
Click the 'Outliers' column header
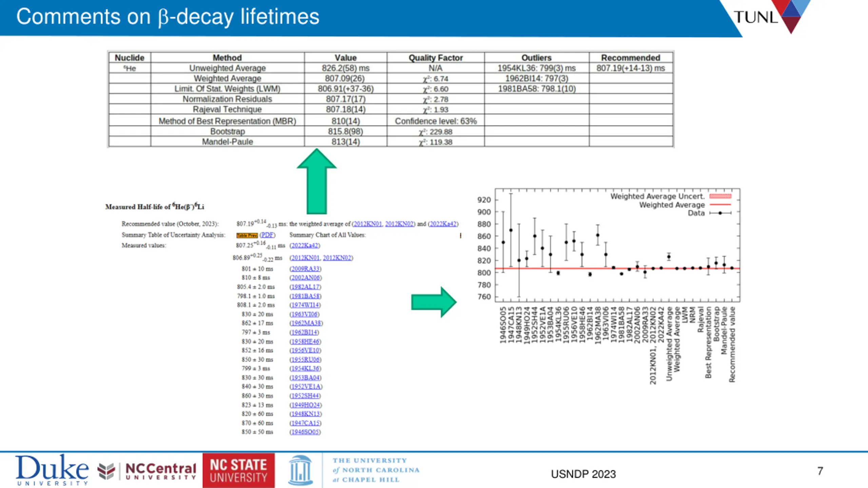[536, 58]
